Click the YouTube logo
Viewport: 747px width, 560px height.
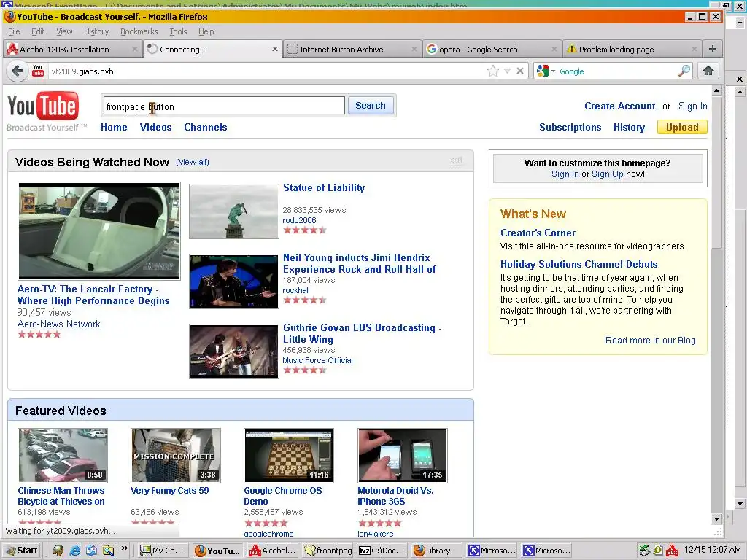[43, 106]
